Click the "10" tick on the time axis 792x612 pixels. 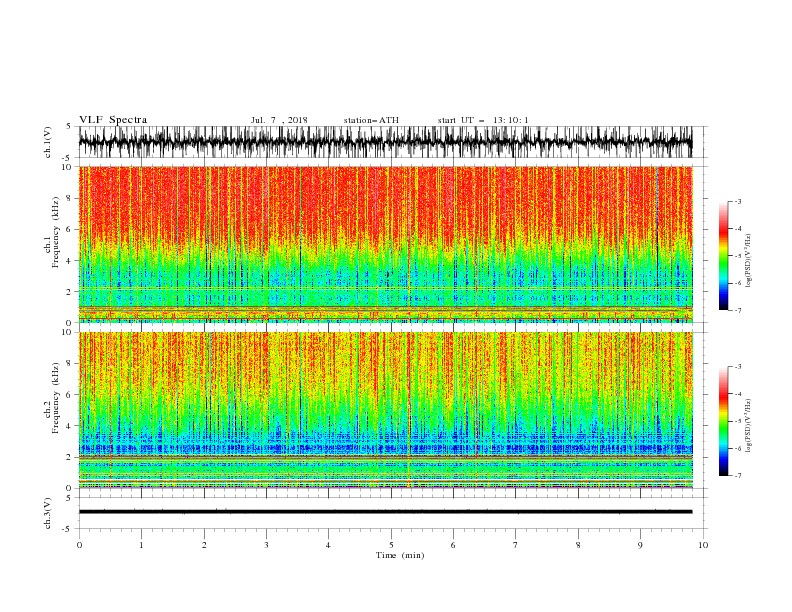703,545
